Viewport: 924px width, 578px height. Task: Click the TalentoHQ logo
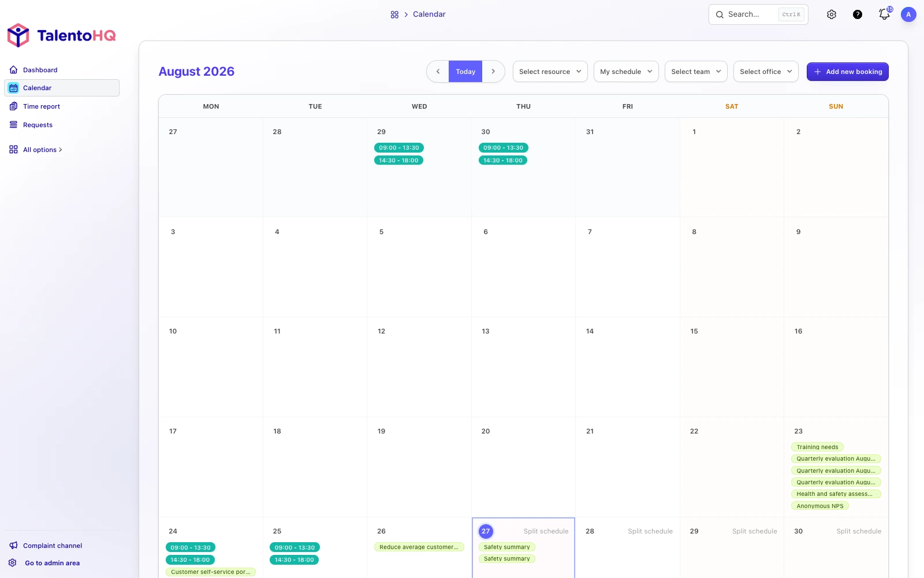tap(61, 35)
